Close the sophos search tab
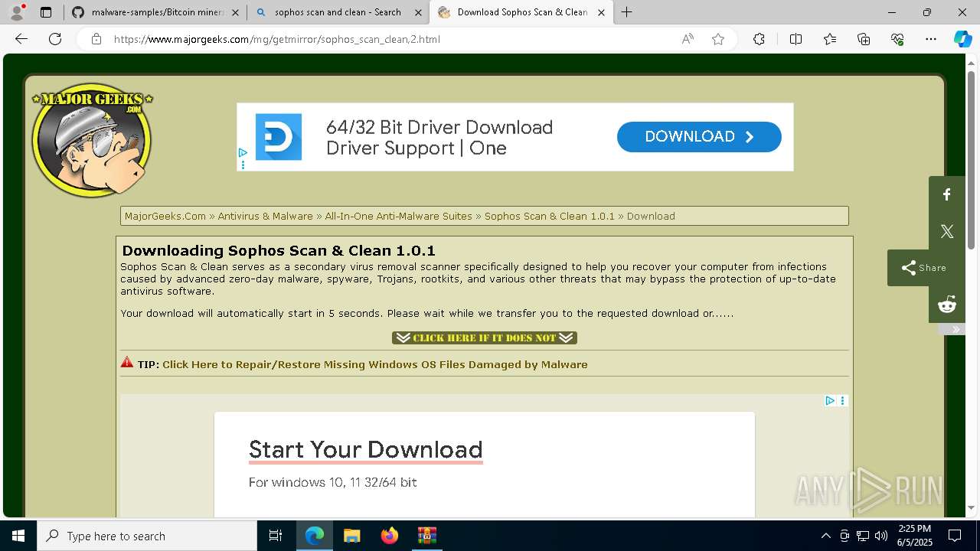Screen dimensions: 980x551 [418, 12]
